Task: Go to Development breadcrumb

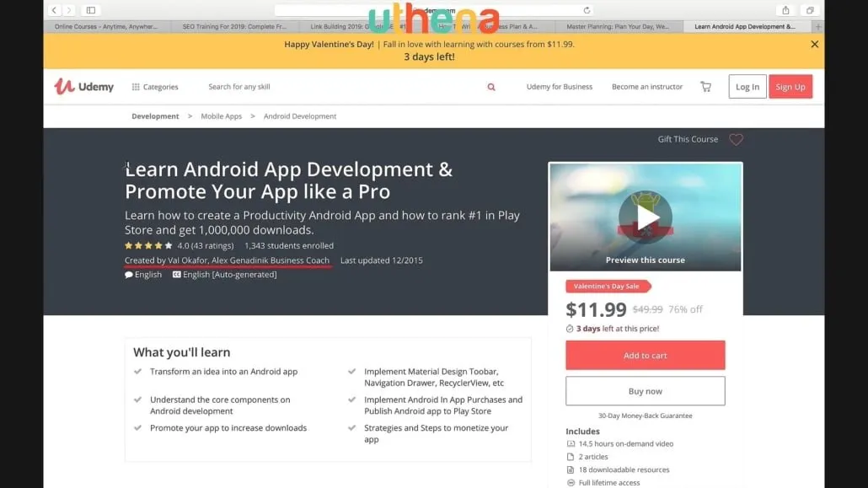Action: (155, 116)
